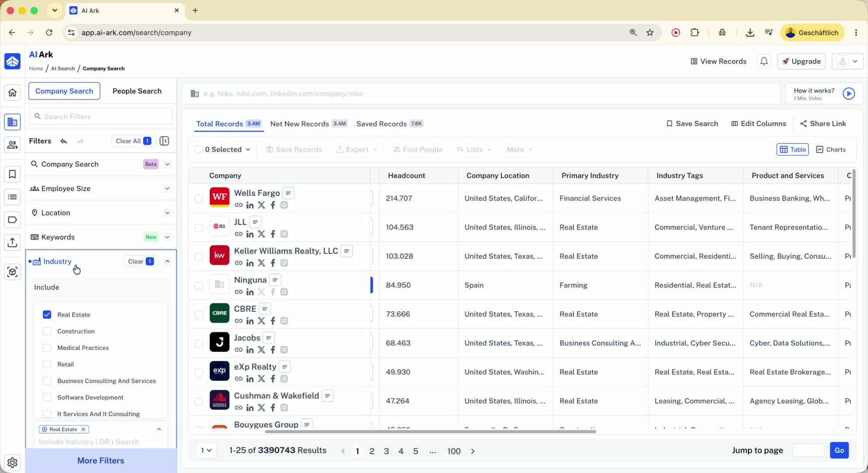Image resolution: width=868 pixels, height=473 pixels.
Task: Open eXp Realty LinkedIn icon
Action: coord(250,378)
